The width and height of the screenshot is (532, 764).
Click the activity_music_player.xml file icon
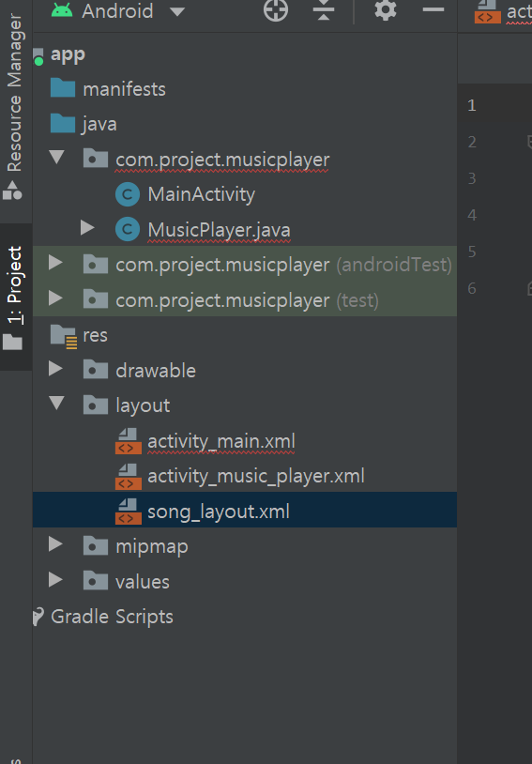coord(129,477)
